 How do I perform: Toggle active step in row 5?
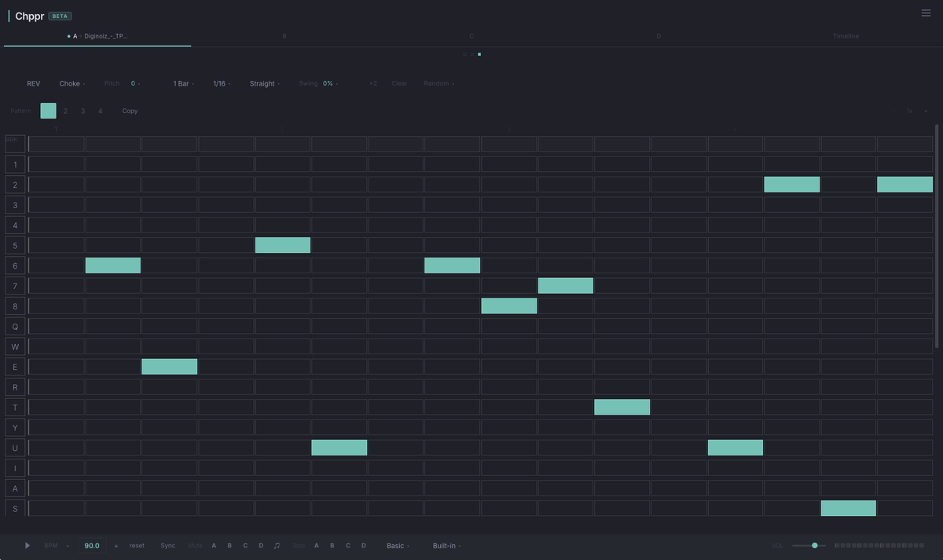[x=283, y=245]
